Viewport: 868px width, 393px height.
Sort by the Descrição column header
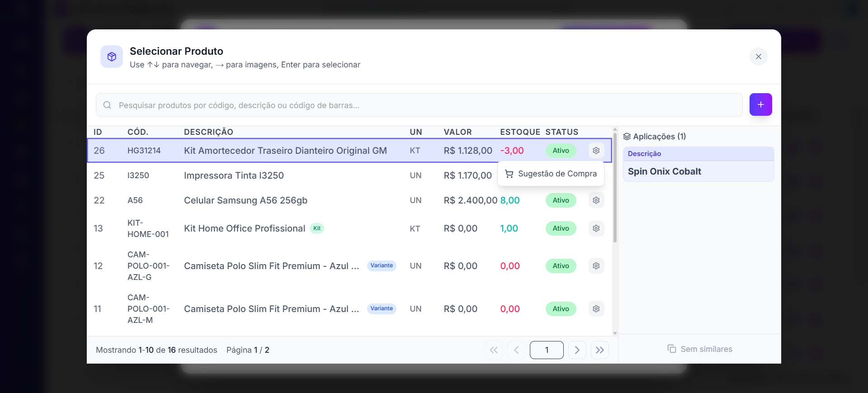pyautogui.click(x=208, y=132)
